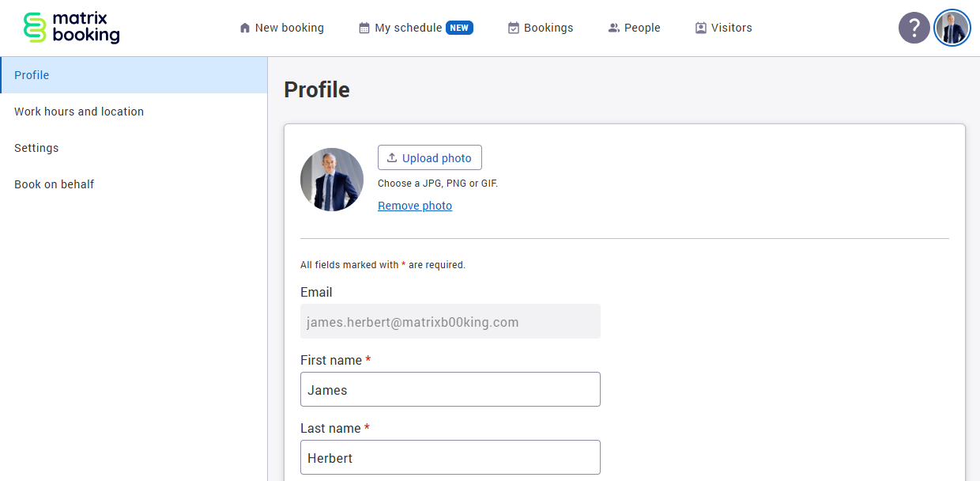Click the Profile page heading
The image size is (980, 481).
(317, 89)
